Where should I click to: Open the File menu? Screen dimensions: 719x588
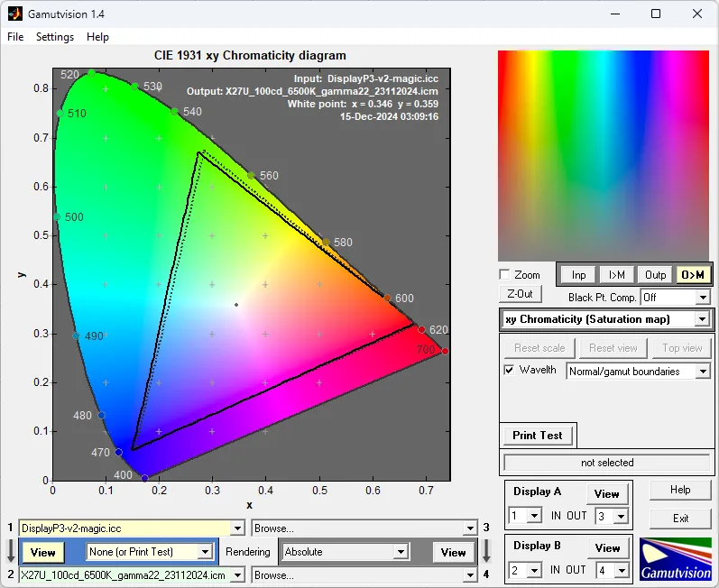click(x=15, y=37)
